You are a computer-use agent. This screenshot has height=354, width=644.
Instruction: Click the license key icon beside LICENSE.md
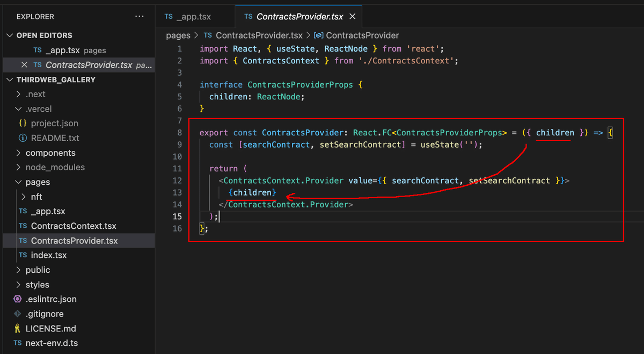click(x=17, y=329)
